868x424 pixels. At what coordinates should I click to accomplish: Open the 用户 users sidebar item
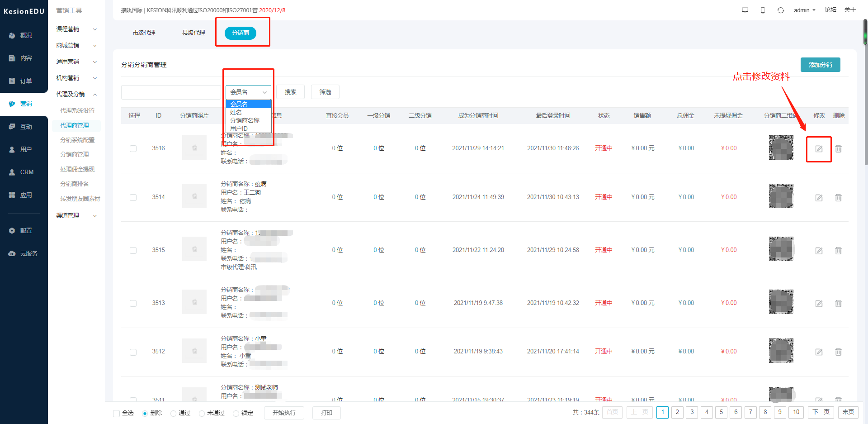pyautogui.click(x=21, y=149)
